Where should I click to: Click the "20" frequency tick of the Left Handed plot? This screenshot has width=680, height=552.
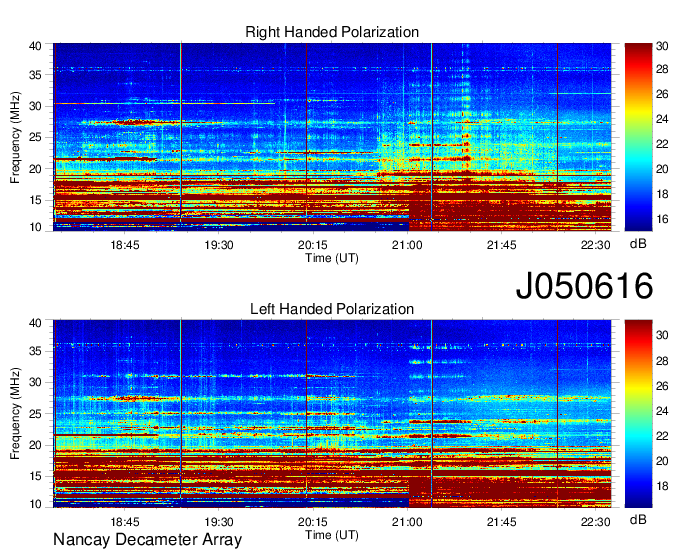(x=35, y=445)
